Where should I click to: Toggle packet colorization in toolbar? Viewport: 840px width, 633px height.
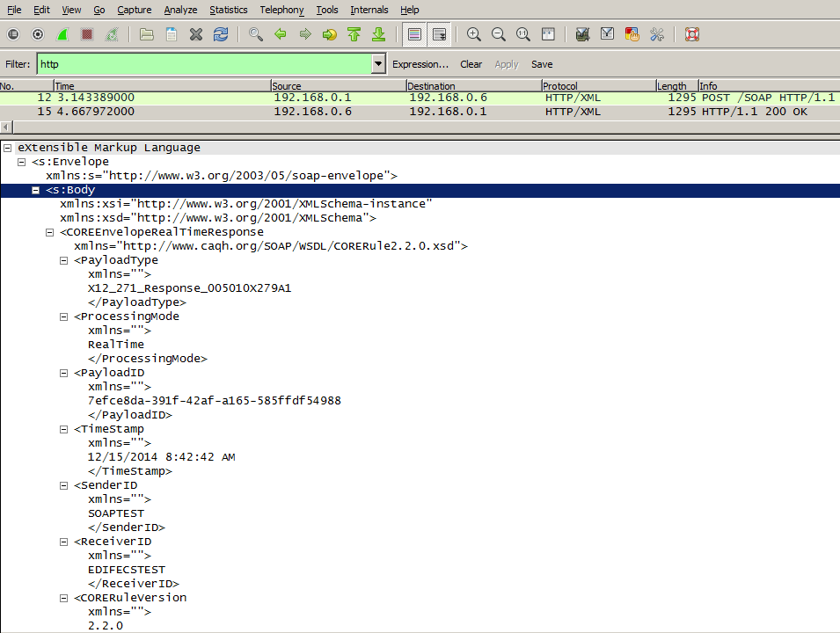[x=414, y=34]
